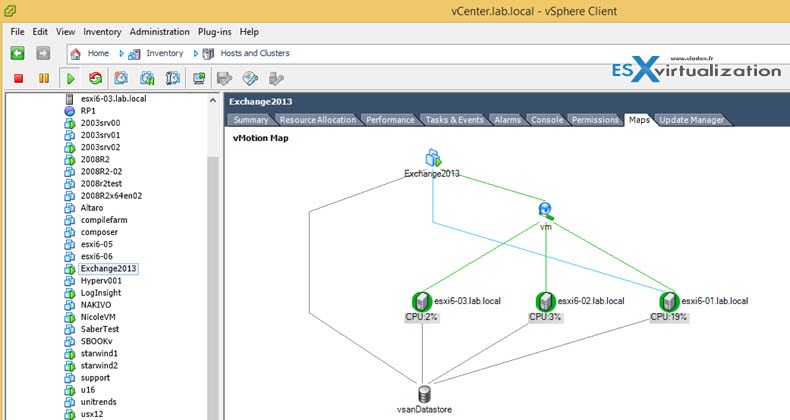
Task: Select the 2008R2-02 virtual machine
Action: [x=101, y=171]
